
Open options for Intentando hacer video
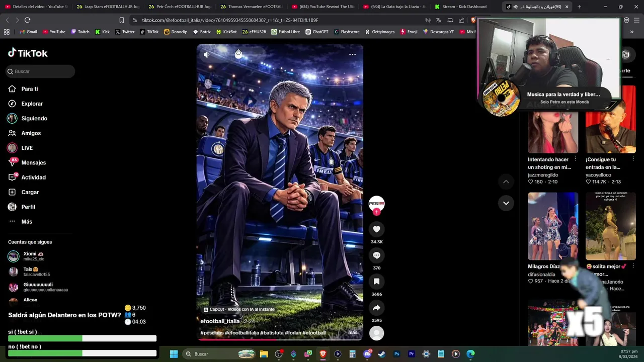click(576, 159)
